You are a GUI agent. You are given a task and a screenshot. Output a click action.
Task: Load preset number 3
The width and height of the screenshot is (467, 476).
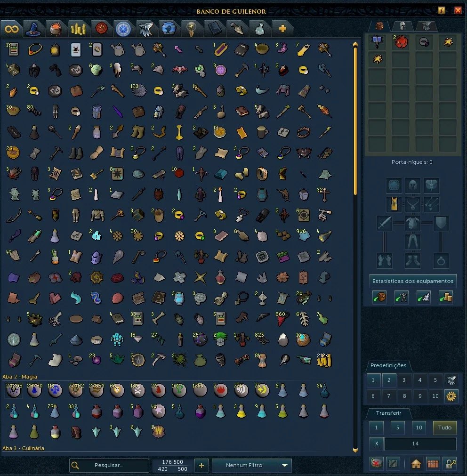tap(404, 380)
